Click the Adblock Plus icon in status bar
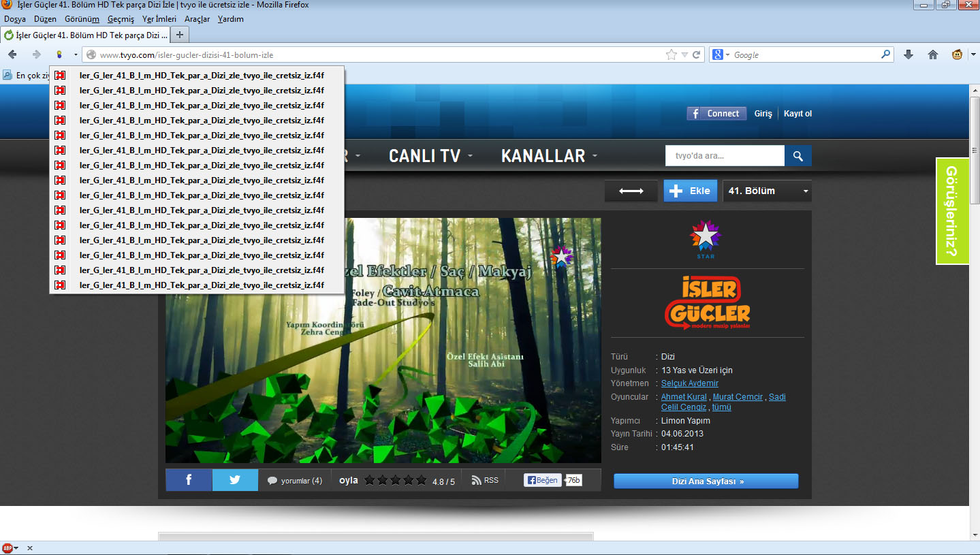The width and height of the screenshot is (980, 555). pos(8,548)
